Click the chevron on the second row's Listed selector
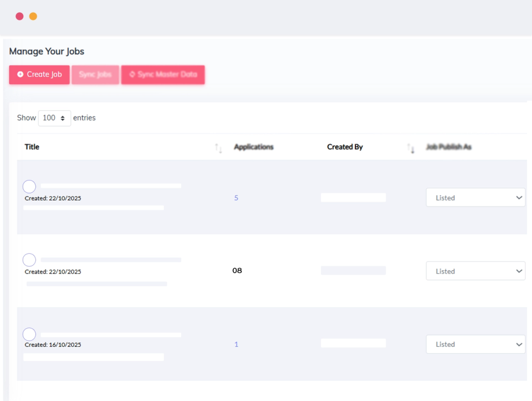Screen dimensions: 532x401 pyautogui.click(x=519, y=271)
